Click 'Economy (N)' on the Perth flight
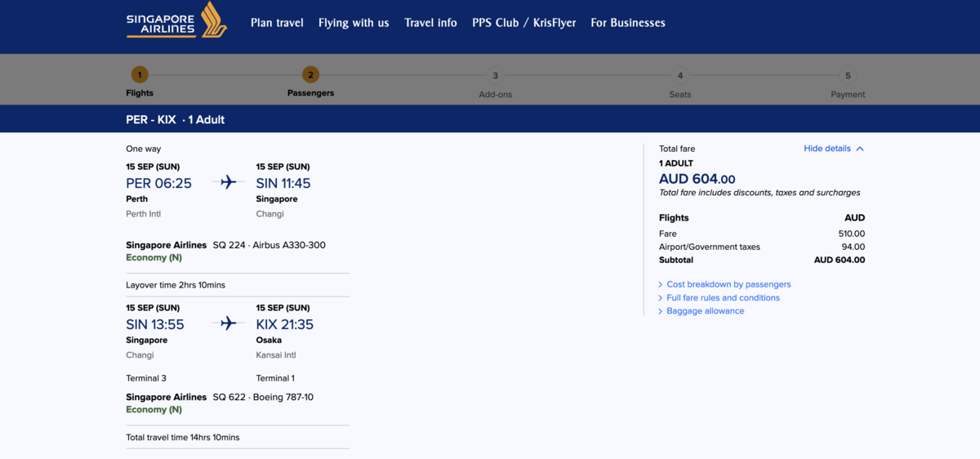Image resolution: width=980 pixels, height=459 pixels. (154, 257)
